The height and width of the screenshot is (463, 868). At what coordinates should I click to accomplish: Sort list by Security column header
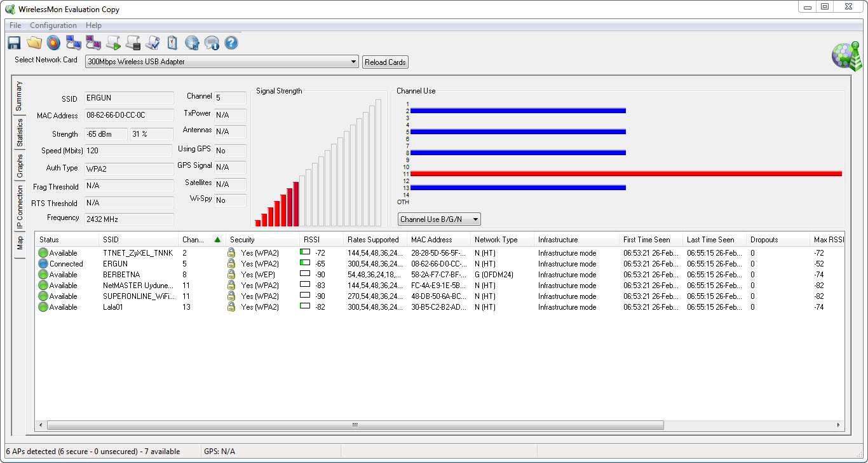(262, 240)
